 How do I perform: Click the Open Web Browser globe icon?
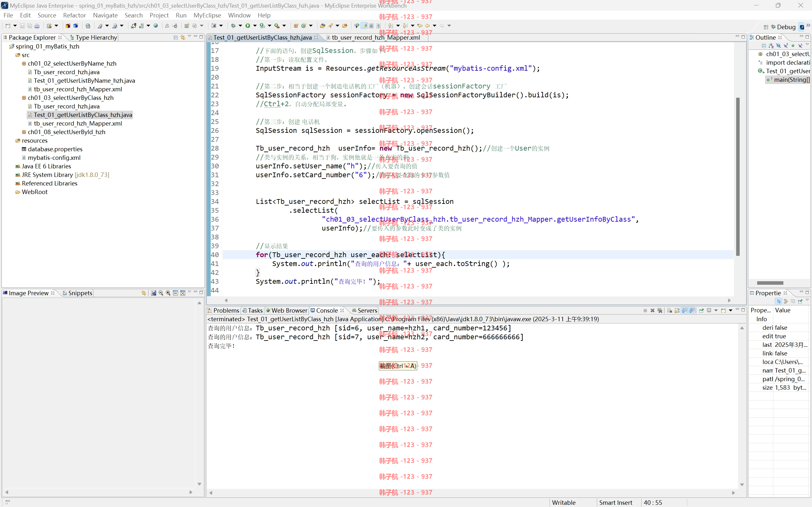pyautogui.click(x=156, y=26)
